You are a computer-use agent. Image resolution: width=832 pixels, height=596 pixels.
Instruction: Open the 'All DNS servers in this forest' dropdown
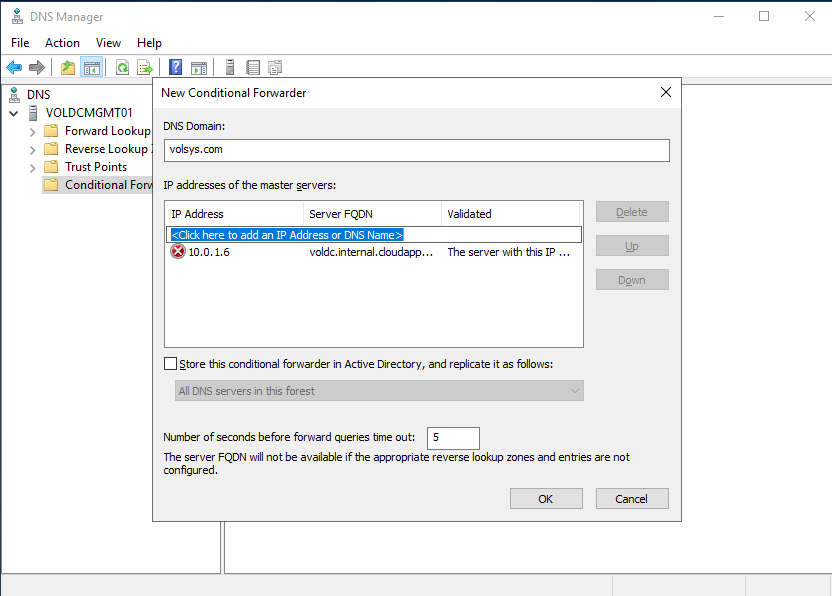pos(378,391)
